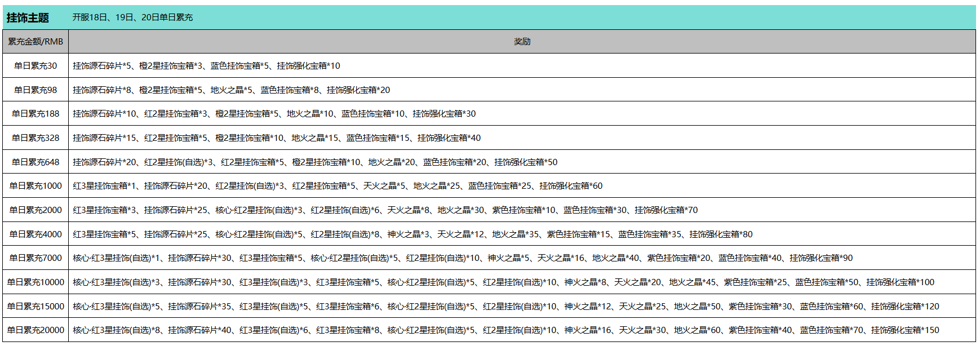Click the rewards text ending in 挂饰强化宝箱\*10
The width and height of the screenshot is (980, 346).
click(206, 66)
